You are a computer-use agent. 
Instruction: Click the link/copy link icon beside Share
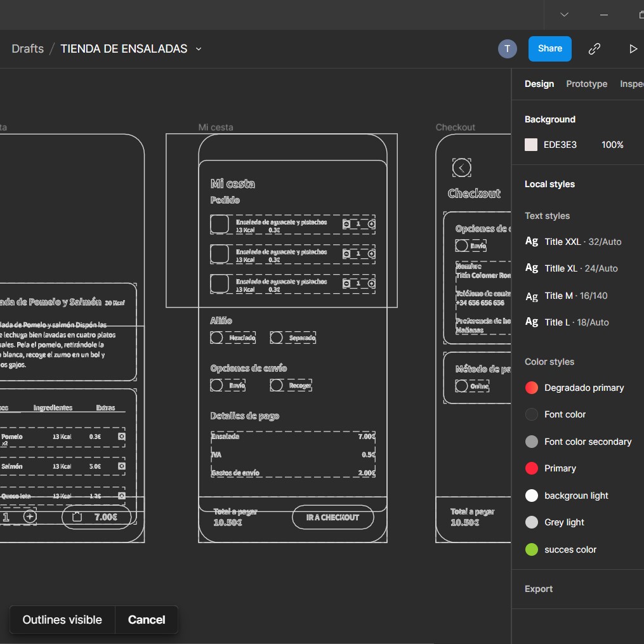(x=595, y=49)
